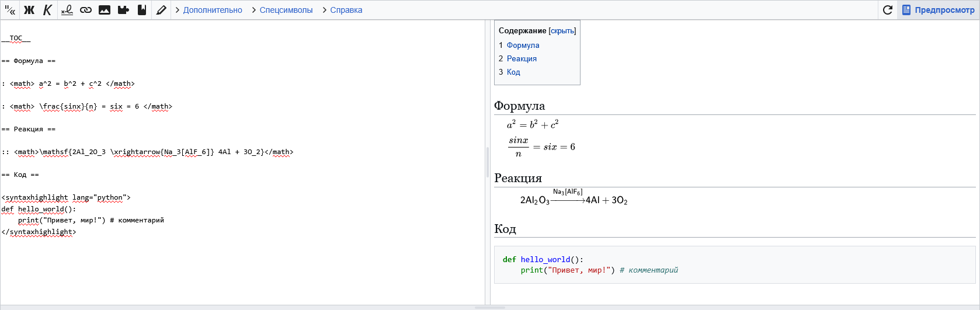Insert a link using chain icon
The height and width of the screenshot is (310, 980).
[86, 10]
